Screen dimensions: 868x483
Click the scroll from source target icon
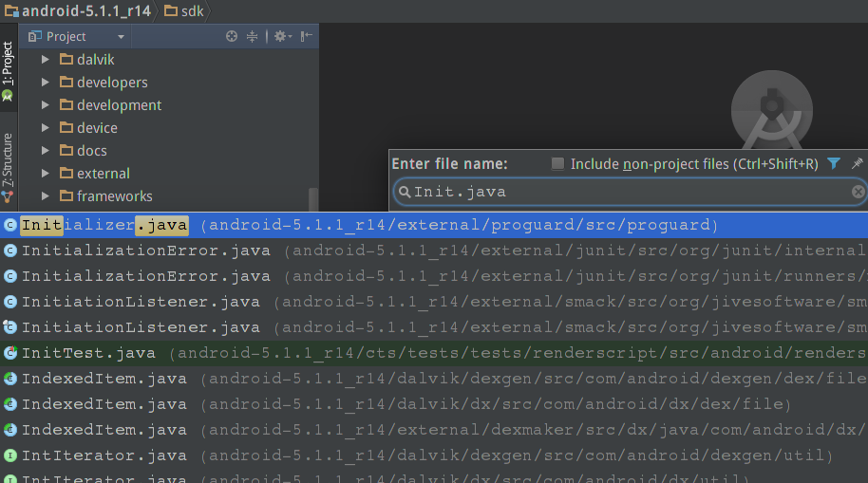(232, 36)
